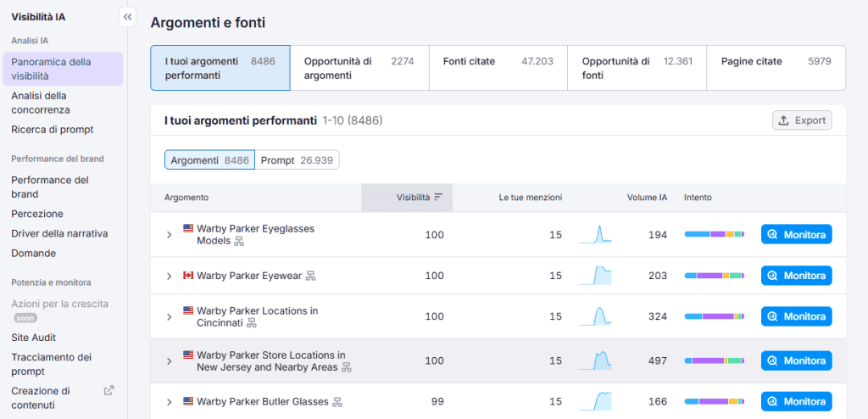Click Monitora for Warby Parker Eyewear
This screenshot has height=419, width=868.
click(x=797, y=276)
